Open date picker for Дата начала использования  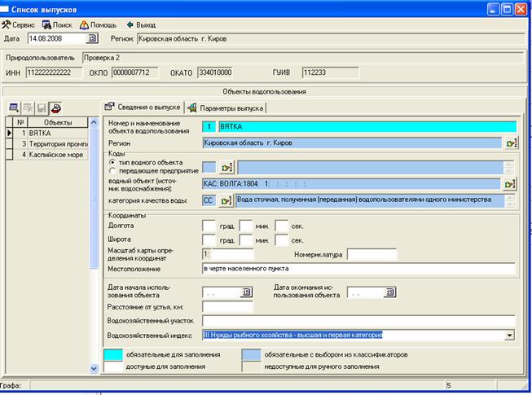click(x=247, y=292)
